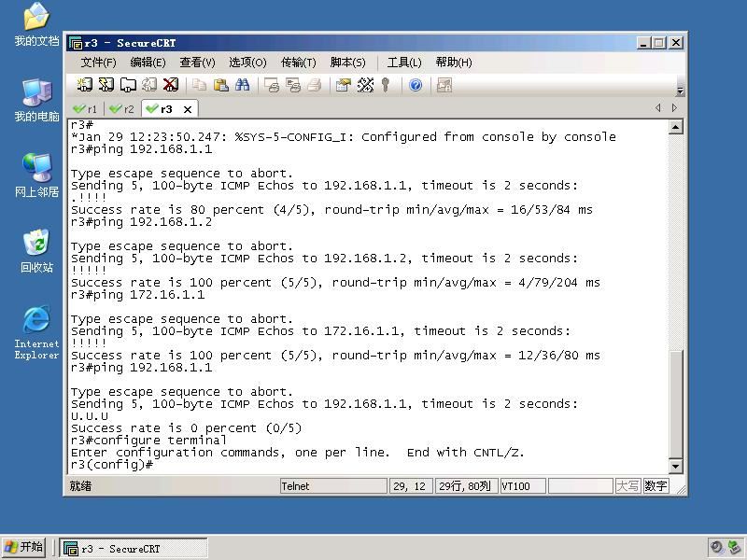The width and height of the screenshot is (747, 560).
Task: Open 我的电脑 desktop icon
Action: (36, 101)
